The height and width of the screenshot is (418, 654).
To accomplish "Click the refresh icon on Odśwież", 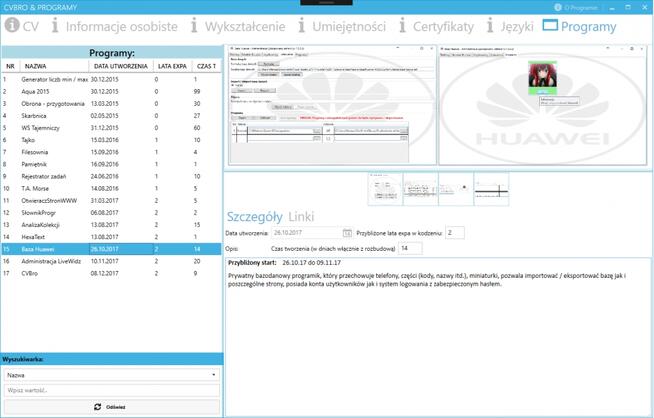I will pyautogui.click(x=98, y=406).
